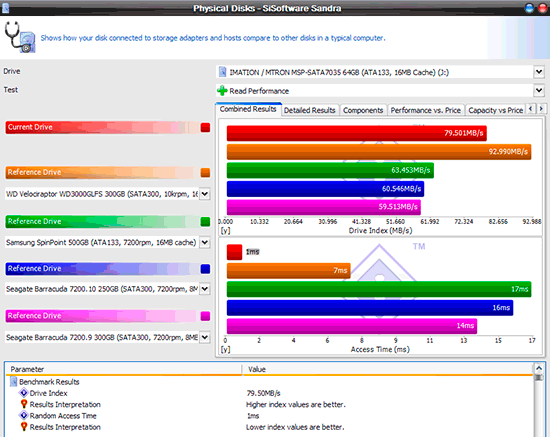Image resolution: width=550 pixels, height=437 pixels.
Task: Expand the Samsung SpinPoint reference drive dropdown
Action: pyautogui.click(x=205, y=242)
